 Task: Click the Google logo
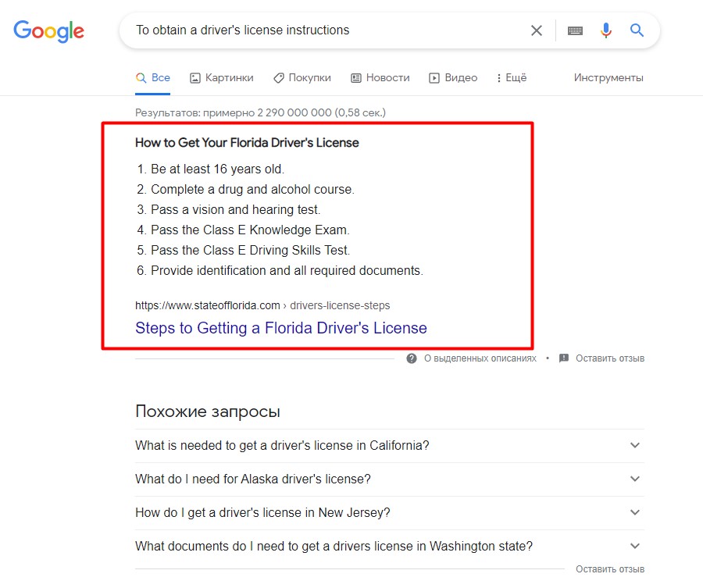click(x=49, y=31)
